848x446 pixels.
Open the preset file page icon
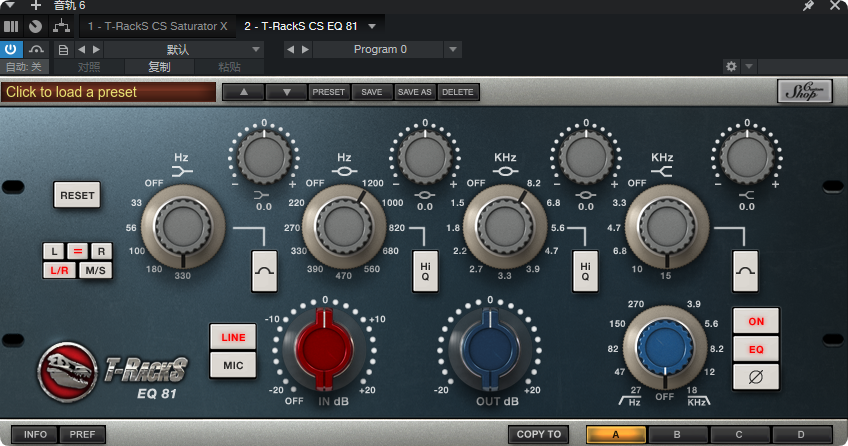(63, 50)
